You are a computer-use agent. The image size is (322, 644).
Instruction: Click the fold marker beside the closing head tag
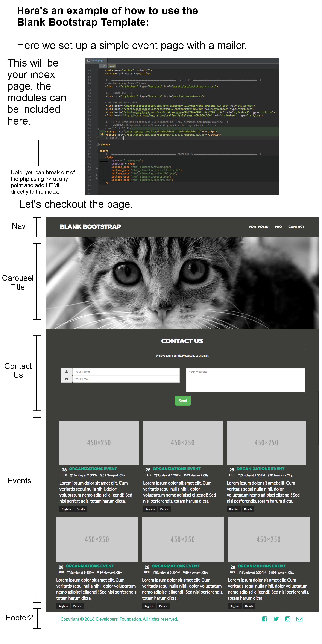98,144
